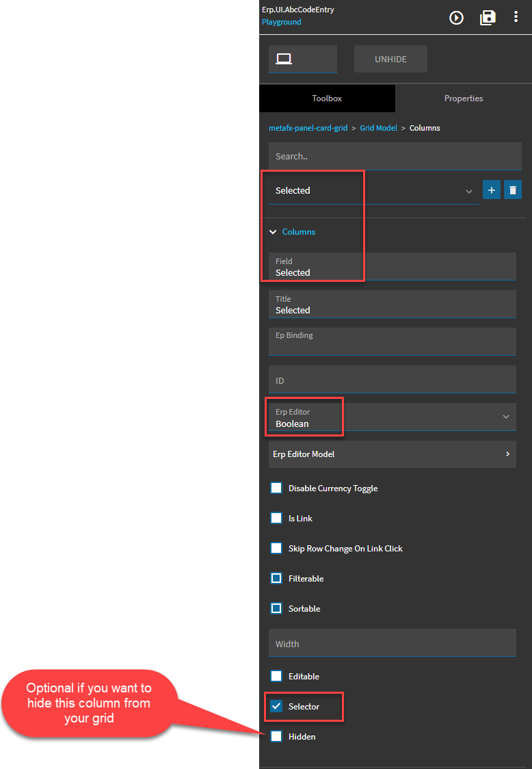Uncheck the Selector checkbox
The height and width of the screenshot is (769, 532).
tap(276, 706)
